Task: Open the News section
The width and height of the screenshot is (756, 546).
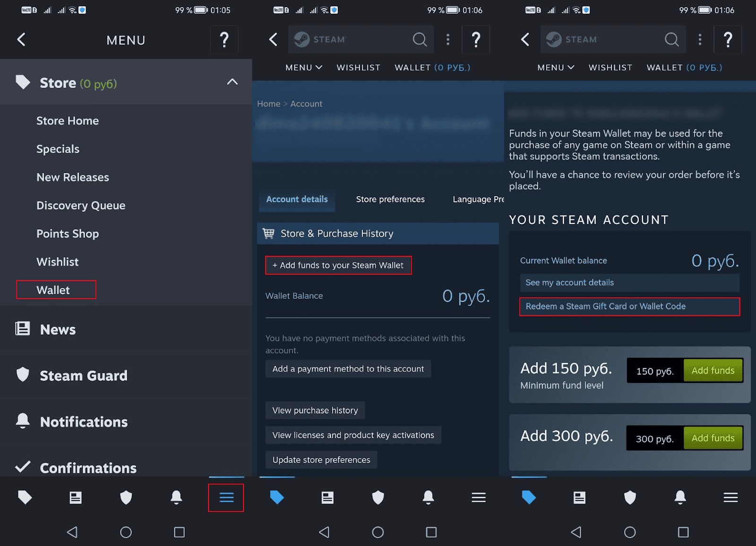Action: tap(58, 329)
